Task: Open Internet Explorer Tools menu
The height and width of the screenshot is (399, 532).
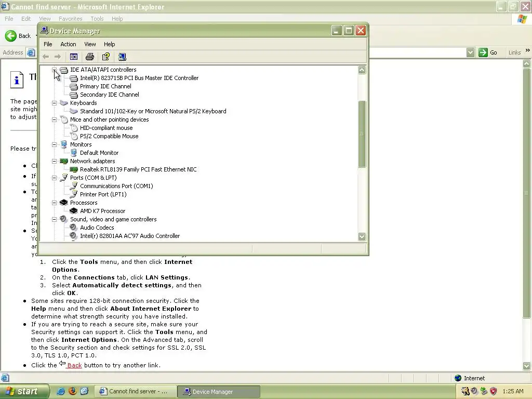Action: [x=97, y=19]
